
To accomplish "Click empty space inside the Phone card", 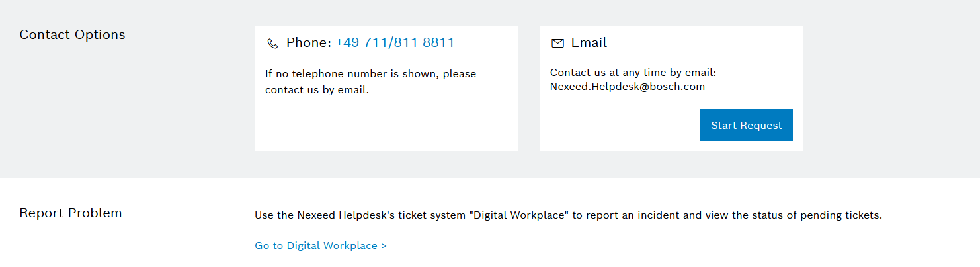I will tap(386, 126).
